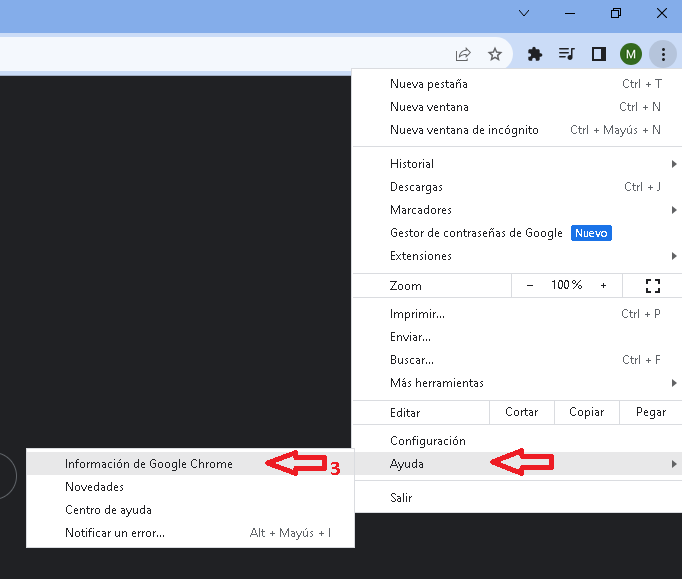Enter fullscreen mode from Zoom row
Screen dimensions: 682x579
(x=652, y=286)
